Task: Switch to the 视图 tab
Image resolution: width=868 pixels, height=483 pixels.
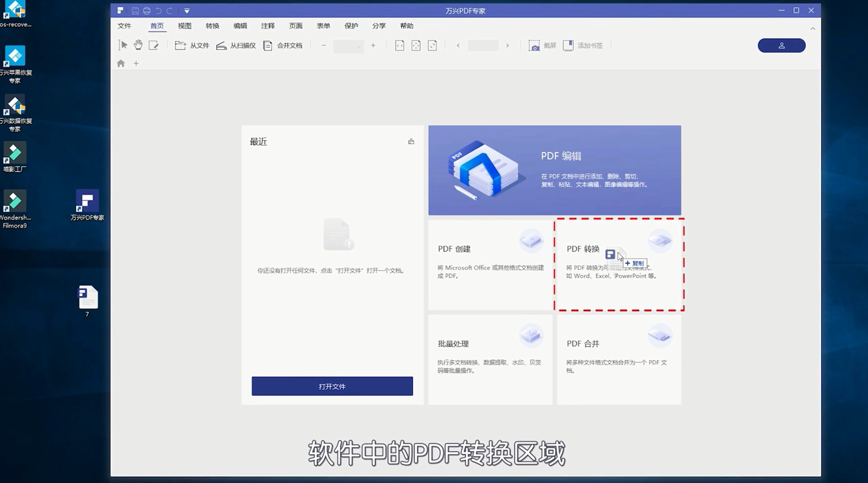Action: [x=184, y=26]
